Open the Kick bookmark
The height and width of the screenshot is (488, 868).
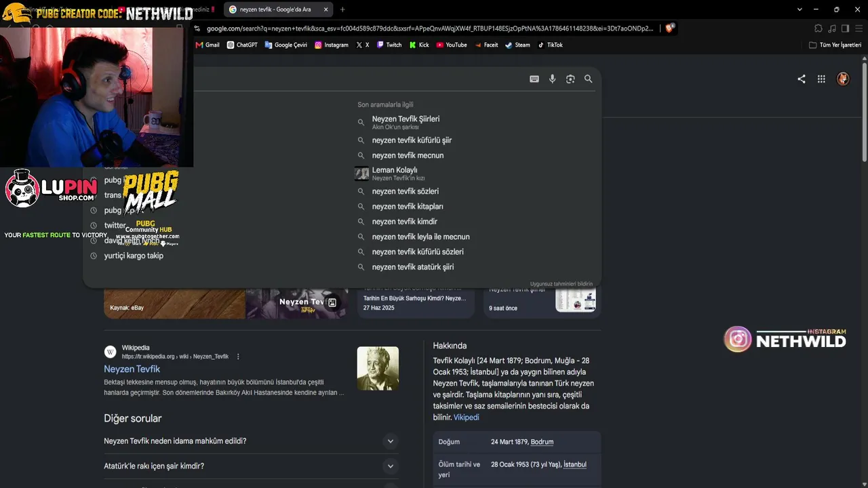[x=419, y=45]
